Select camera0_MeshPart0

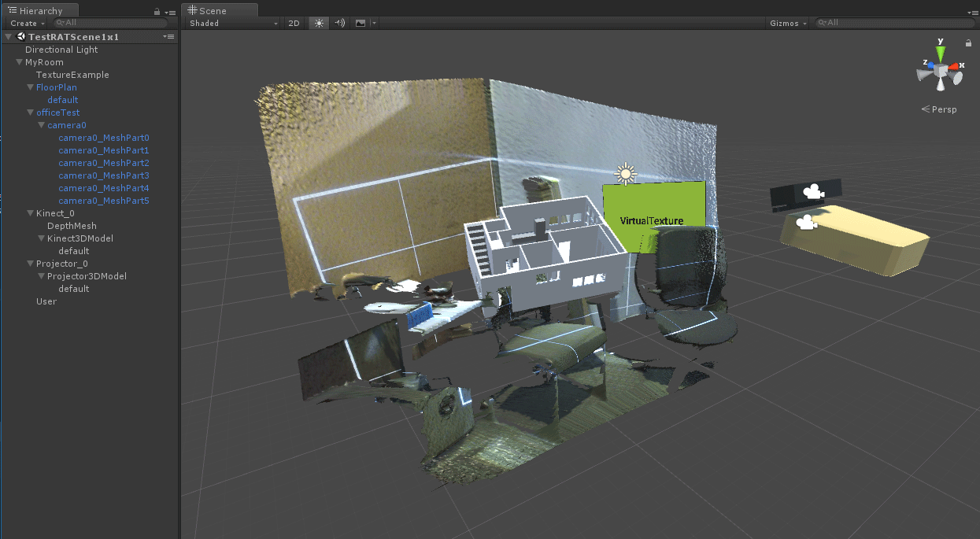(x=104, y=138)
